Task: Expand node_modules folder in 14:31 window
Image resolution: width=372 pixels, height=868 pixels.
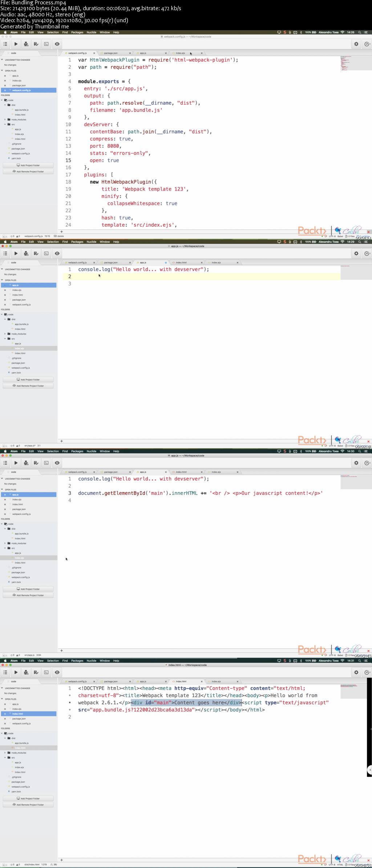Action: tap(5, 753)
